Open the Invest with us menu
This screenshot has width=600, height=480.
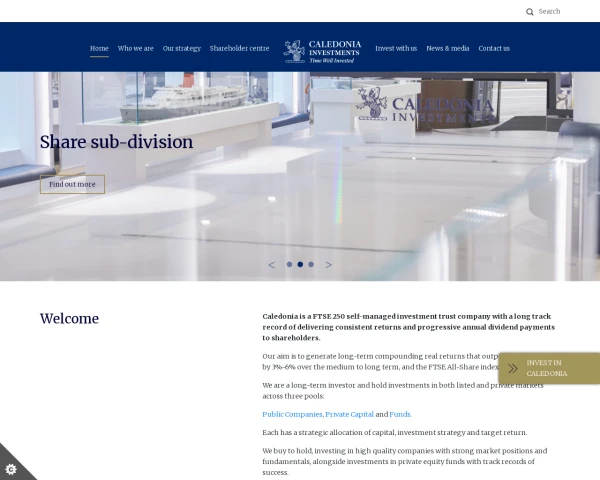396,49
